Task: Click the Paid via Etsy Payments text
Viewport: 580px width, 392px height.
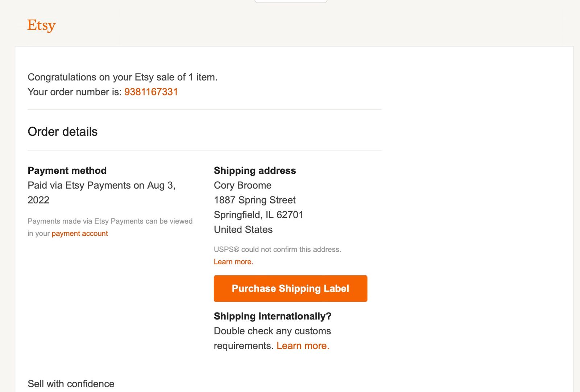Action: click(101, 185)
